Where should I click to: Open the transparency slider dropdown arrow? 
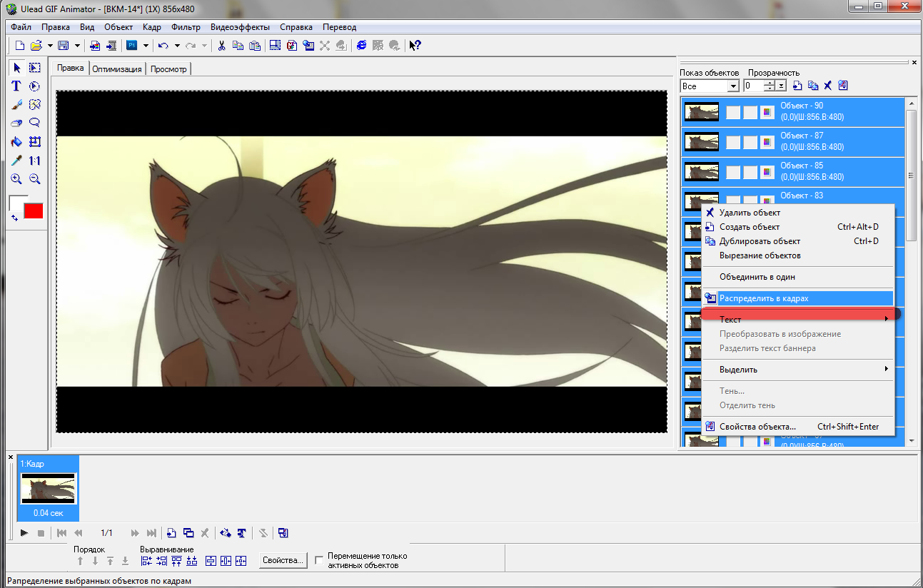(x=782, y=86)
